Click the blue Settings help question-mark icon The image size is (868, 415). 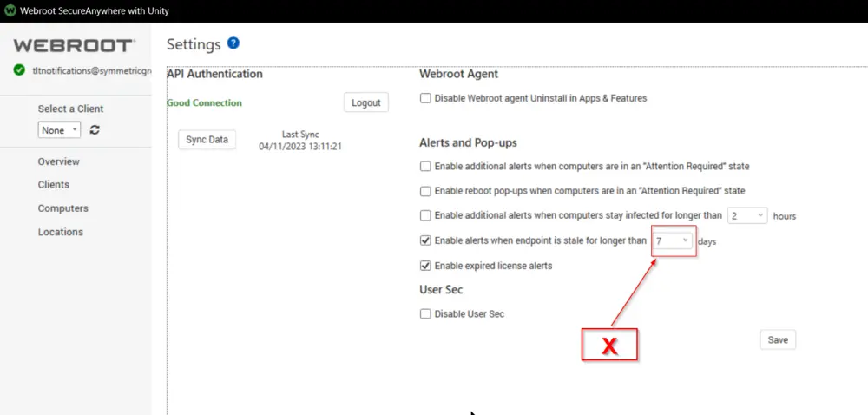click(233, 43)
